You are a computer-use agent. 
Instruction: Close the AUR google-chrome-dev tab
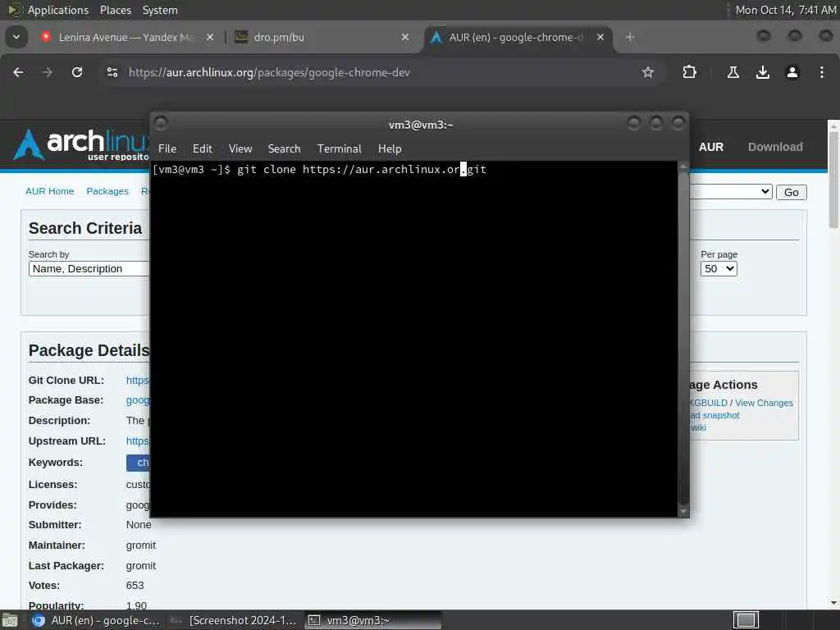pyautogui.click(x=600, y=37)
